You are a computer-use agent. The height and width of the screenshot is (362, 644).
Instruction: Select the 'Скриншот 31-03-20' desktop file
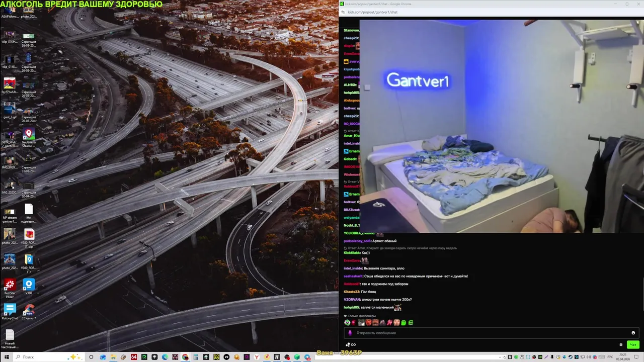pyautogui.click(x=29, y=163)
